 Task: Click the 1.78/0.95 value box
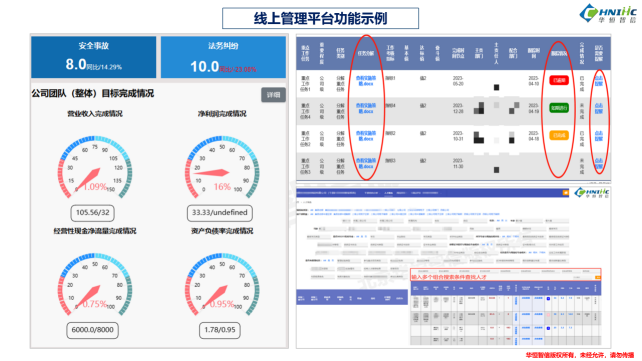[x=220, y=330]
